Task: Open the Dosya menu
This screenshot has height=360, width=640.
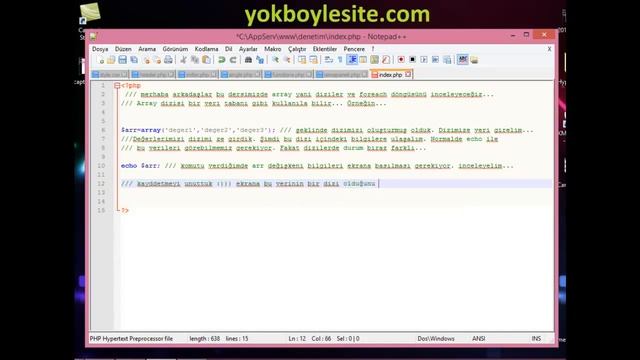Action: coord(100,49)
